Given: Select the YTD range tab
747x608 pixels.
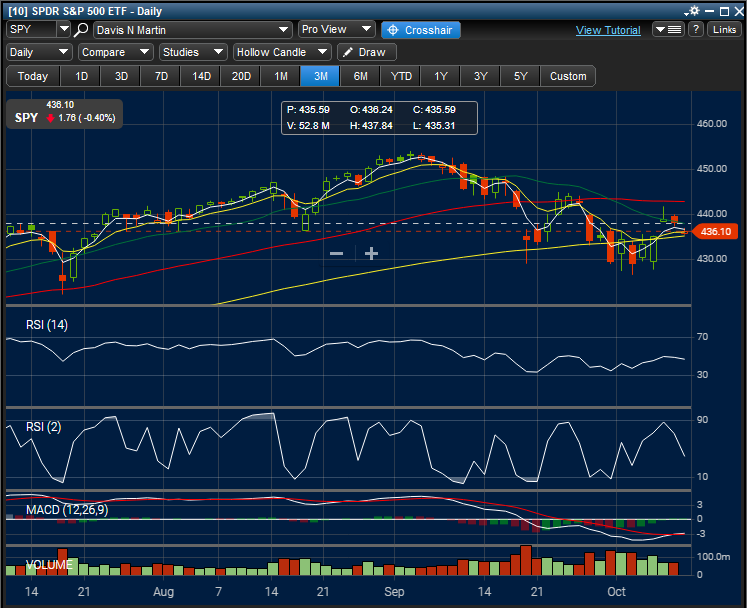Looking at the screenshot, I should [401, 76].
